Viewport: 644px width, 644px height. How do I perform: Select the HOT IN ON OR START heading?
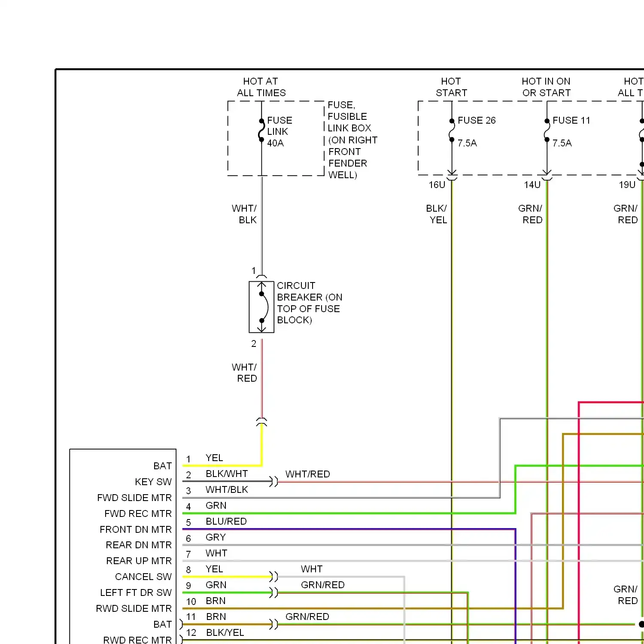pos(546,87)
